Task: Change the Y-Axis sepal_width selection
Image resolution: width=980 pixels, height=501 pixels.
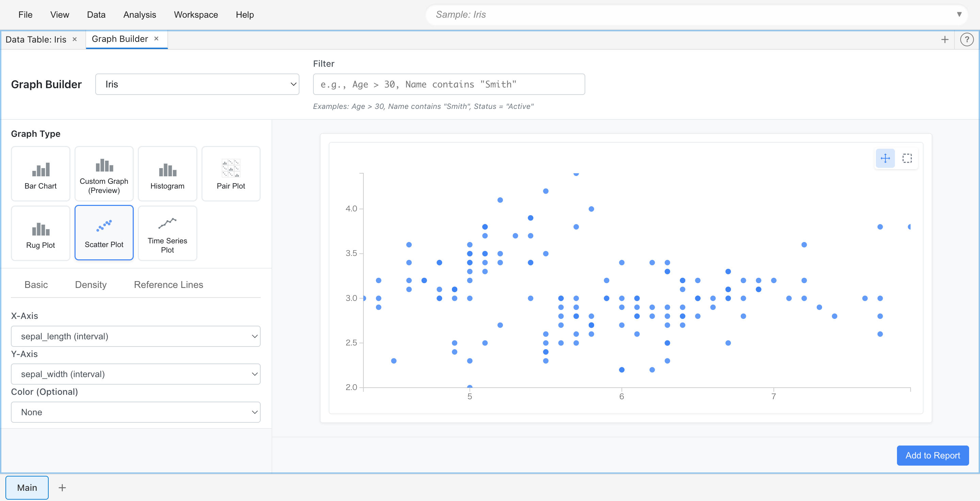Action: [x=135, y=374]
